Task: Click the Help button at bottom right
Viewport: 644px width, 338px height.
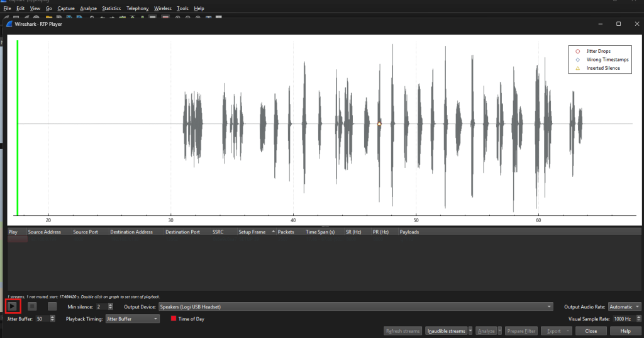Action: tap(626, 331)
